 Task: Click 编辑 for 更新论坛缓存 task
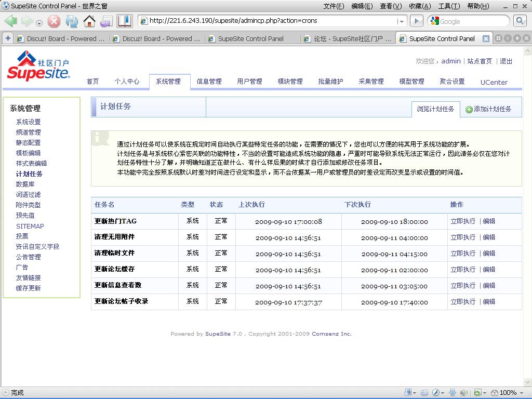pos(489,270)
